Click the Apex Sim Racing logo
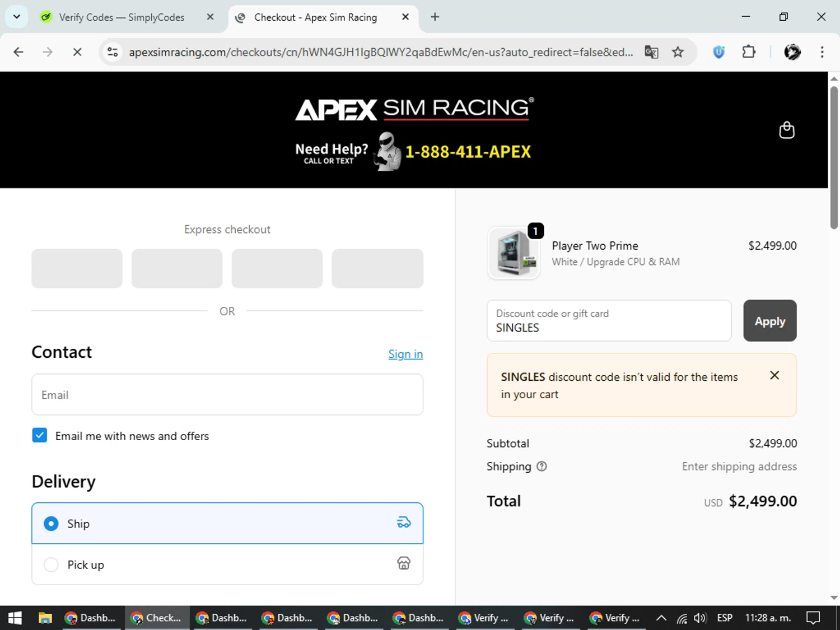Image resolution: width=840 pixels, height=630 pixels. (414, 109)
